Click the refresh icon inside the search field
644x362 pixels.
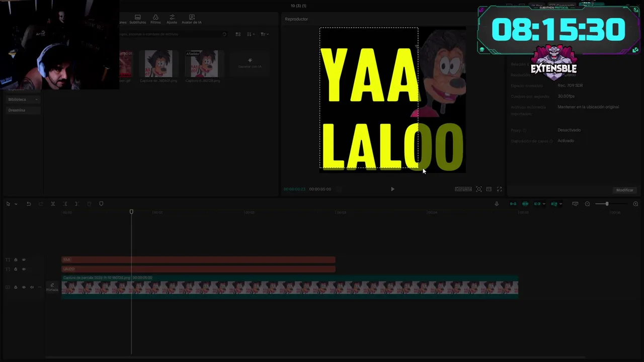click(224, 34)
